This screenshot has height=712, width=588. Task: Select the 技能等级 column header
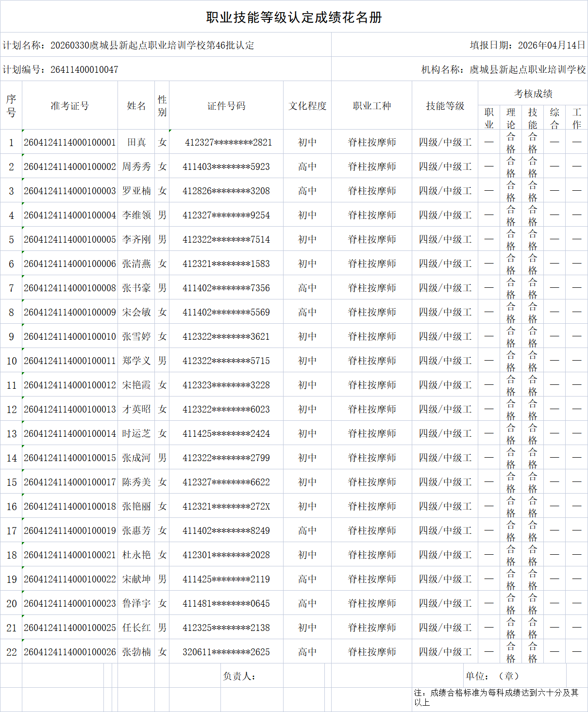click(445, 106)
